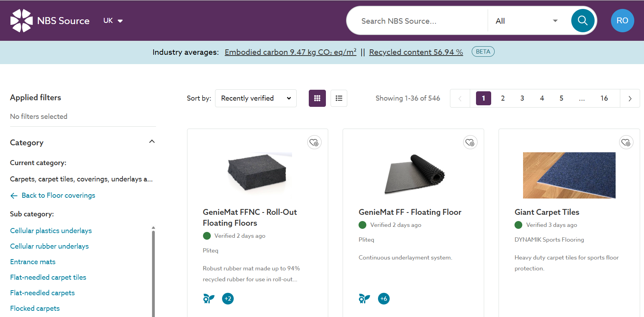Save GenieMat FFNC to favourites collection

314,143
